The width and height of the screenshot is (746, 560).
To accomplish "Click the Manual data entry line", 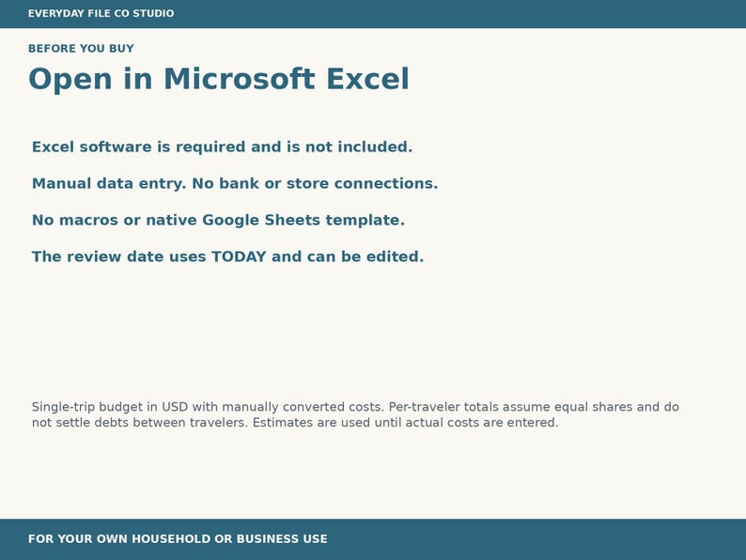I will (x=235, y=183).
